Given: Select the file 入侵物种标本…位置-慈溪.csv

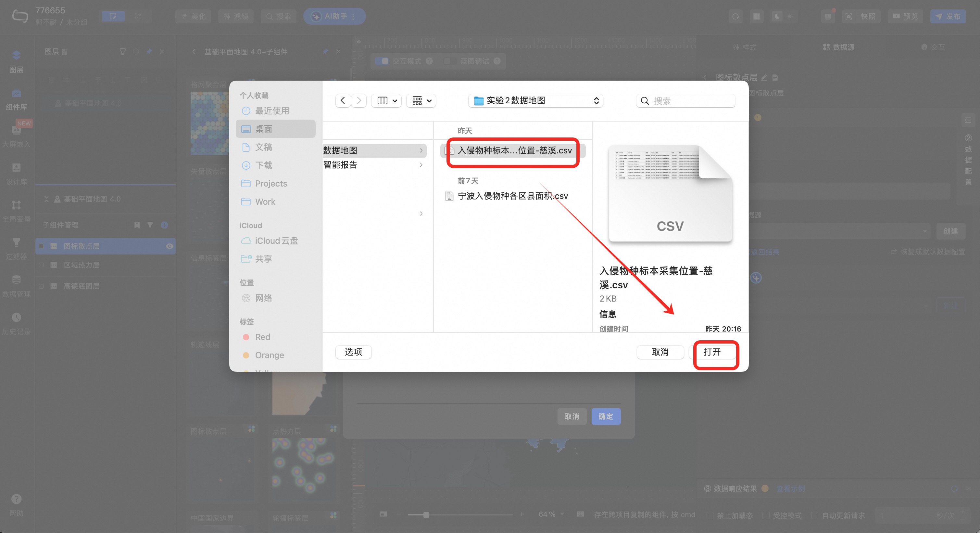Looking at the screenshot, I should [x=514, y=151].
